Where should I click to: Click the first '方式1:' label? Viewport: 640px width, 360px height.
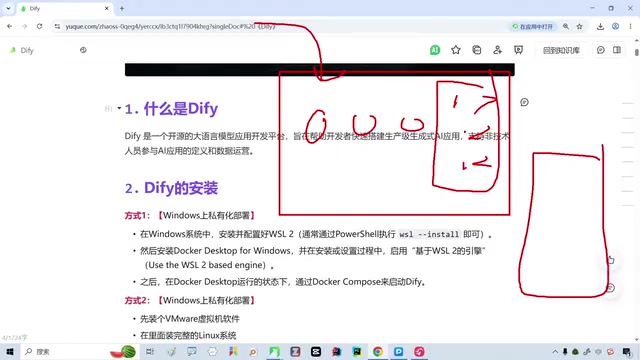(138, 216)
